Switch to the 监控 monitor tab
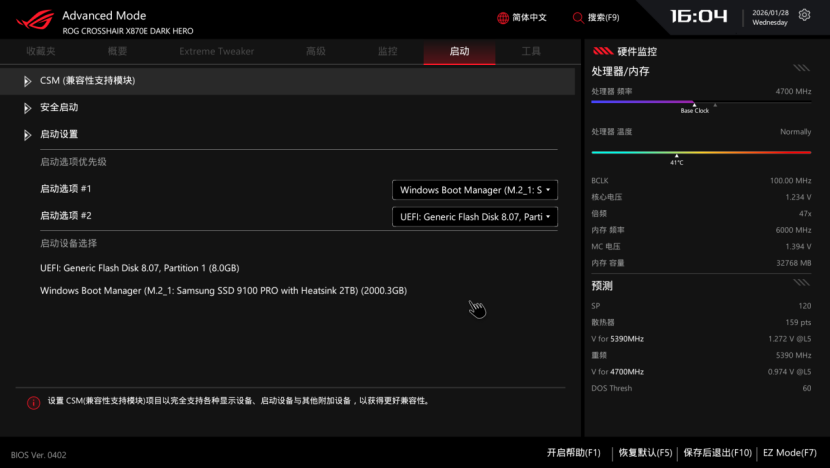This screenshot has height=468, width=830. tap(388, 51)
